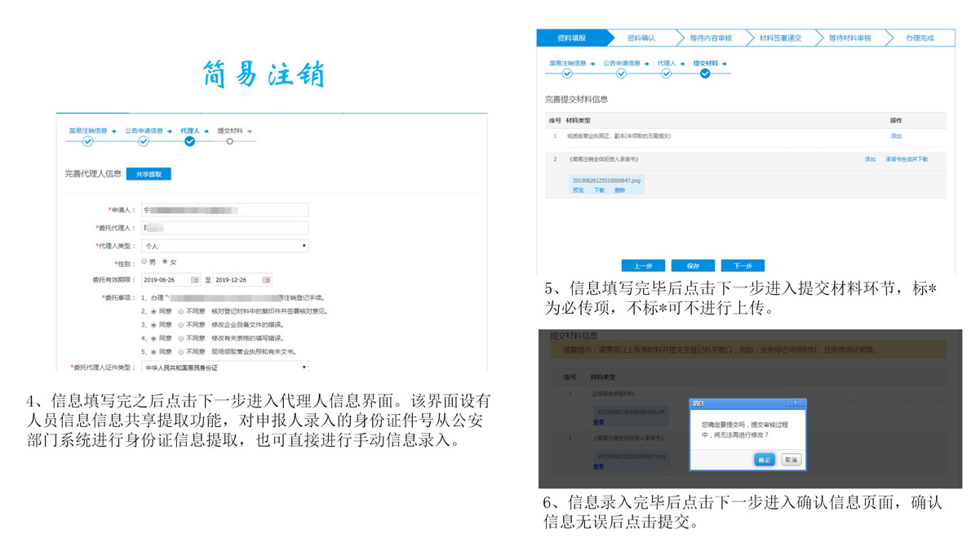The width and height of the screenshot is (980, 552).
Task: Expand the 代理人类型 dropdown showing 个人
Action: (224, 246)
